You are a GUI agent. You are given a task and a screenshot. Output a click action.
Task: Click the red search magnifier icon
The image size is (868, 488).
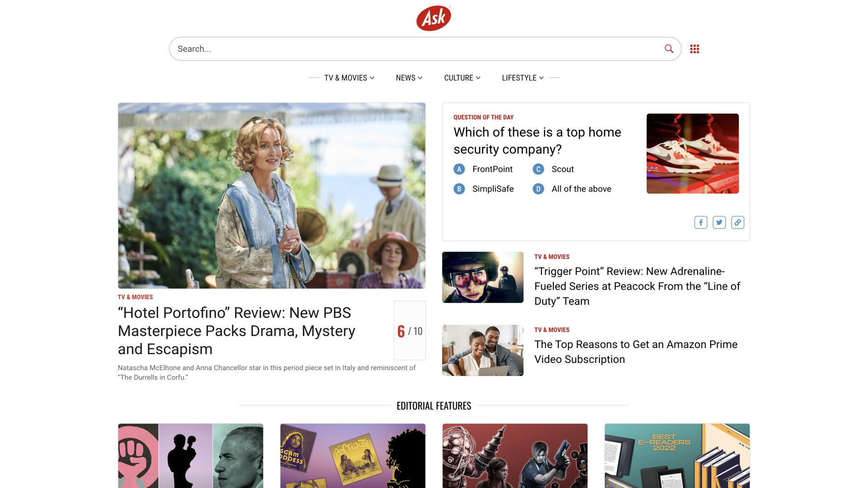(669, 49)
